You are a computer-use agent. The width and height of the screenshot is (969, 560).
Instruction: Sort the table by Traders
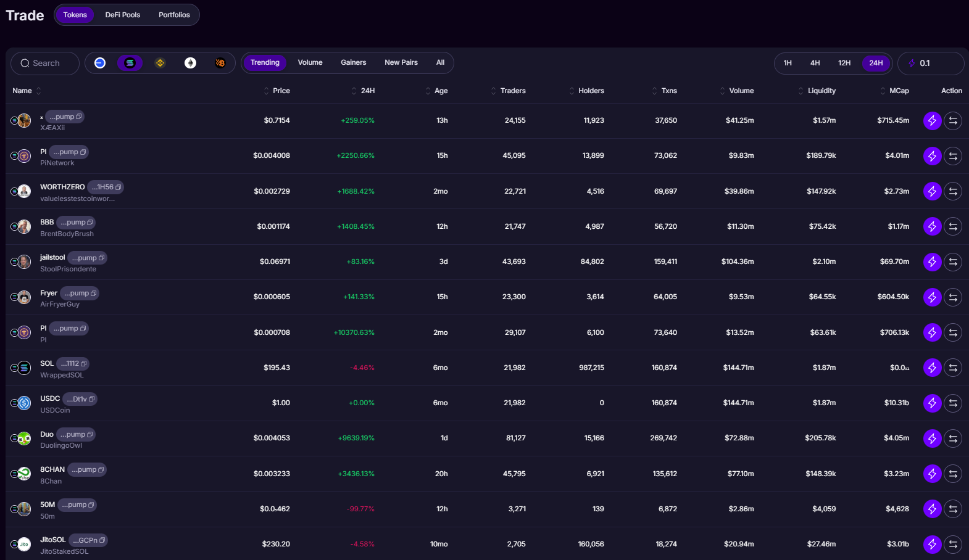point(508,91)
